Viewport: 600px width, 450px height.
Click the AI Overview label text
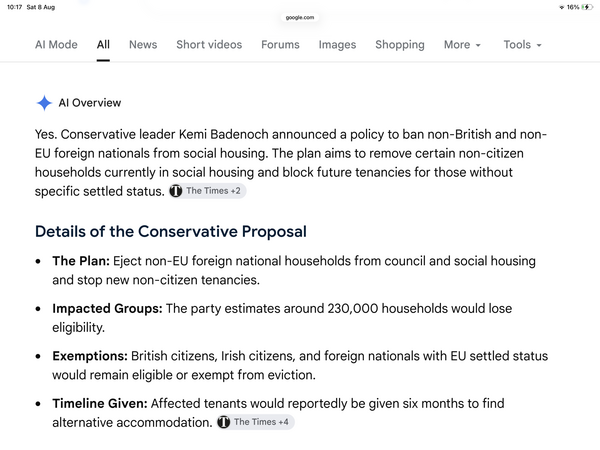click(90, 103)
